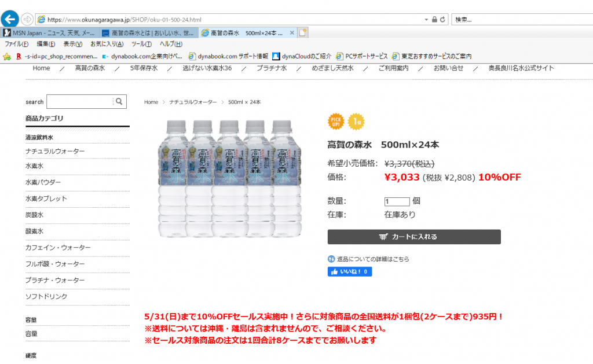Image resolution: width=593 pixels, height=364 pixels.
Task: Open 東芝おすすめサービスのご案内 bookmark
Action: point(431,56)
